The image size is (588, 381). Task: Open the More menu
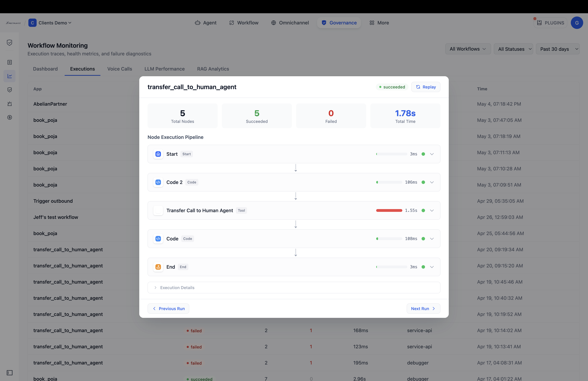point(379,23)
